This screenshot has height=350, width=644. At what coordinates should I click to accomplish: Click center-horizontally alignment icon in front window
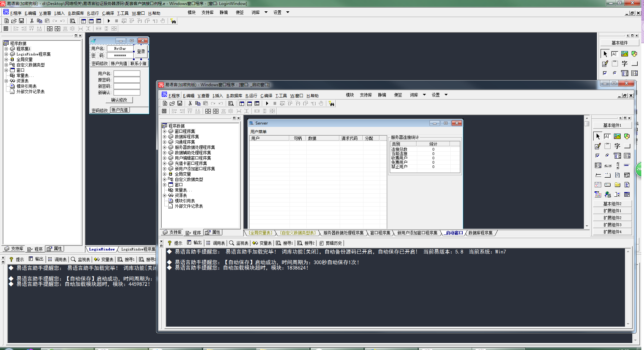pos(208,111)
